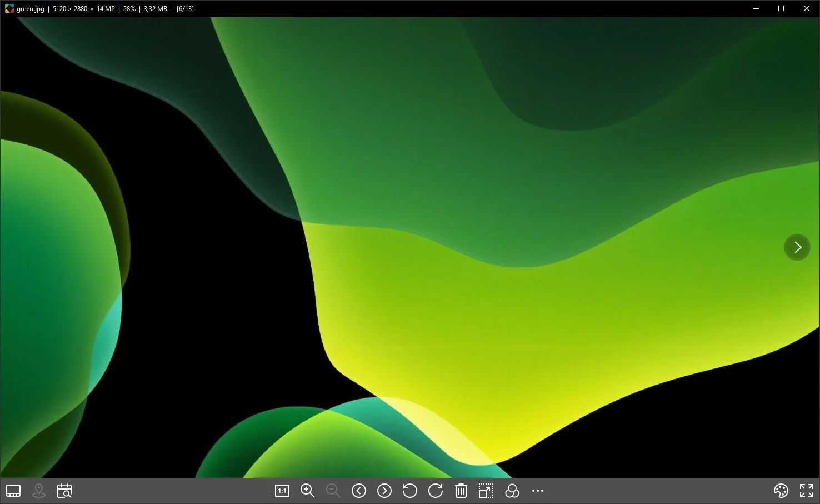Open the map location pin
Viewport: 820px width, 504px height.
tap(39, 491)
